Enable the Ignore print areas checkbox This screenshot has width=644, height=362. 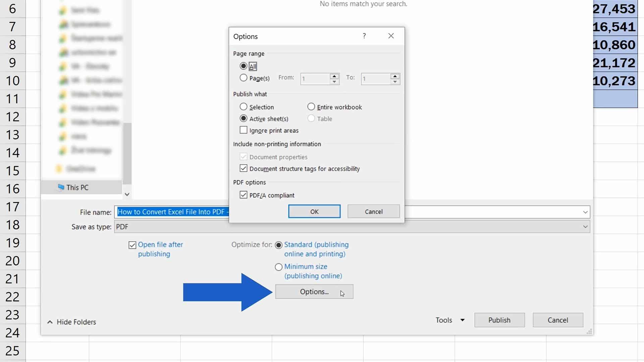point(243,130)
